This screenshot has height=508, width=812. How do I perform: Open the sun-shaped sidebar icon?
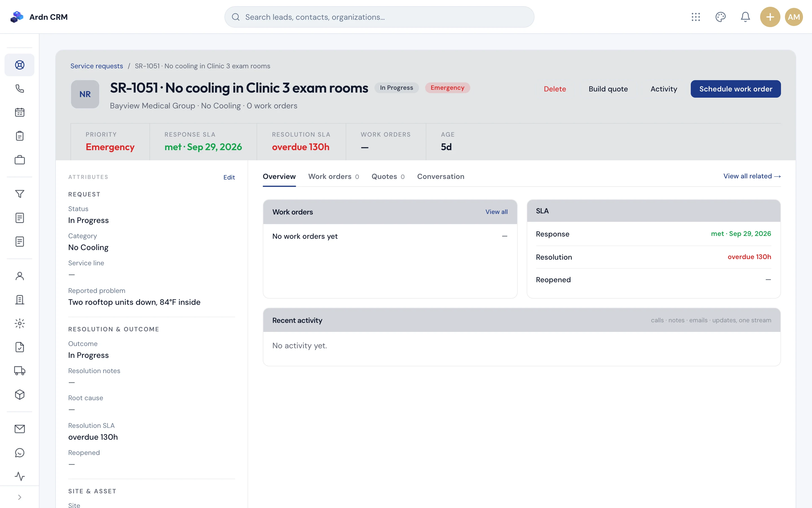(x=19, y=323)
